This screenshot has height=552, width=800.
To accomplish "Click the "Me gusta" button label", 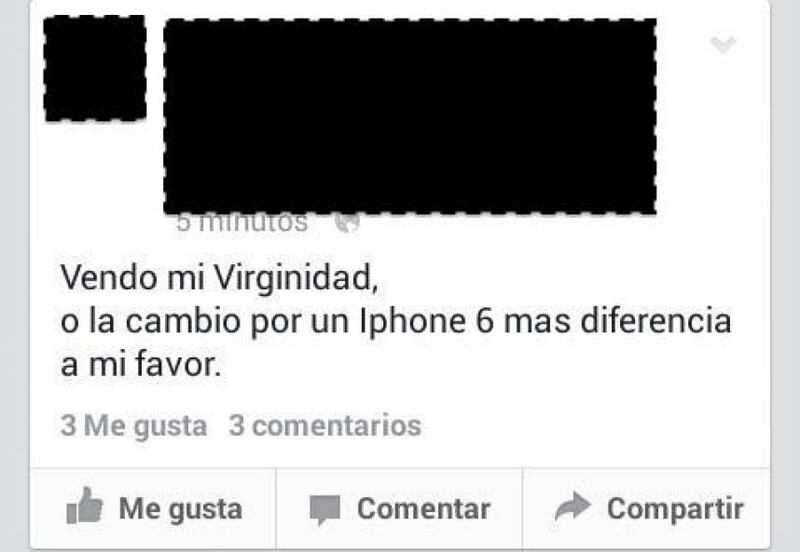I will coord(181,510).
